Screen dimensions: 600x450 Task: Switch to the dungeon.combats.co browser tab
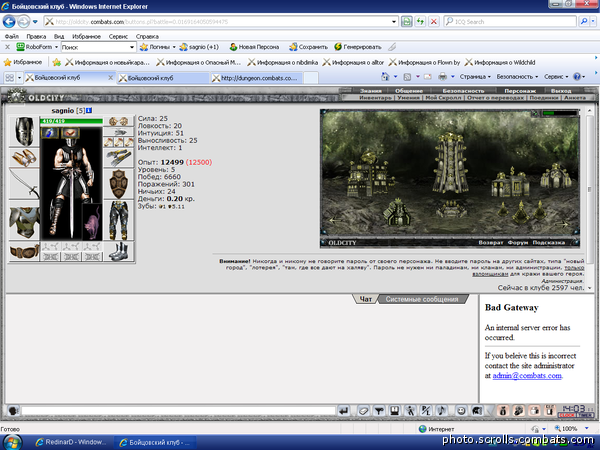tap(256, 78)
